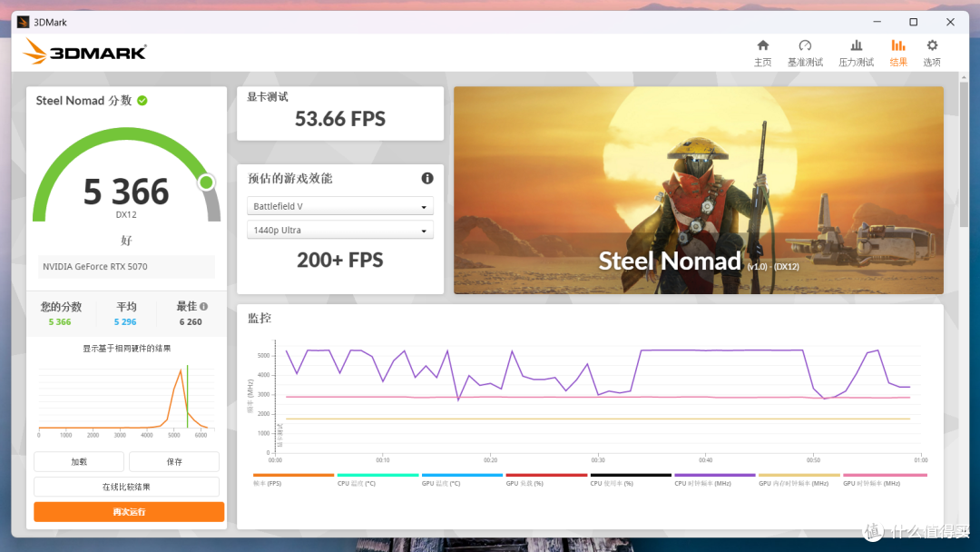Toggle the GPU 内存时钟频率 yellow legend item
980x552 pixels.
799,479
